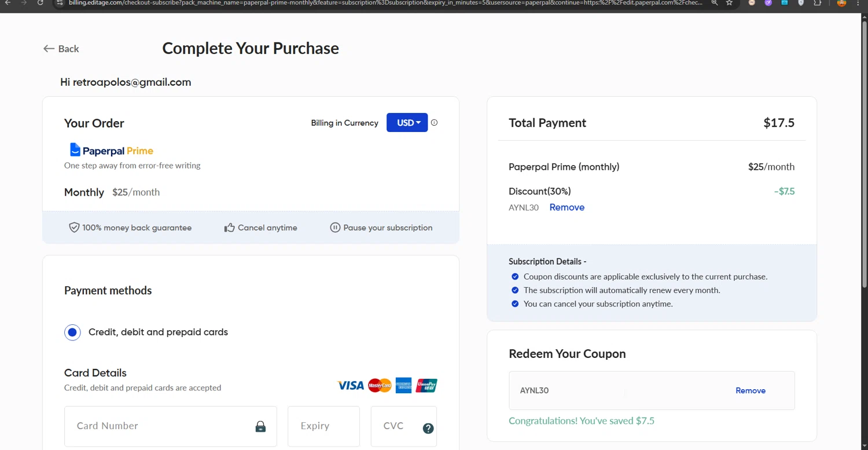
Task: Select Credit, debit and prepaid cards option
Action: 72,332
